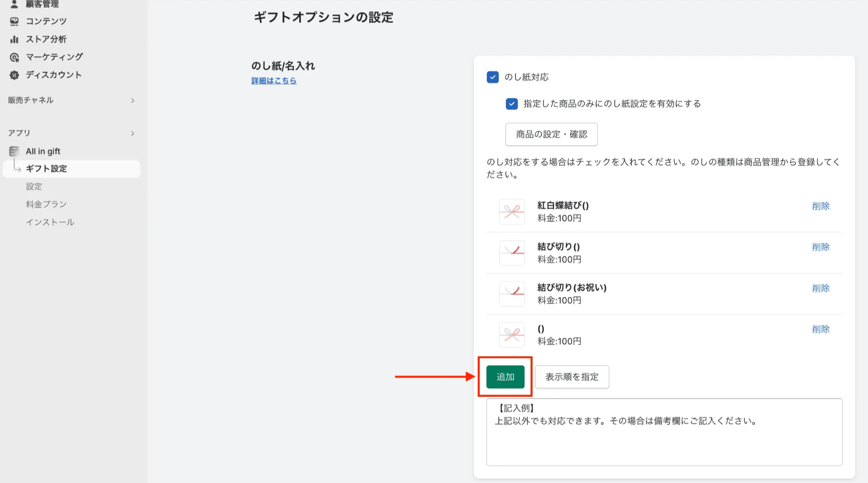Click the Discount badge icon

[14, 75]
